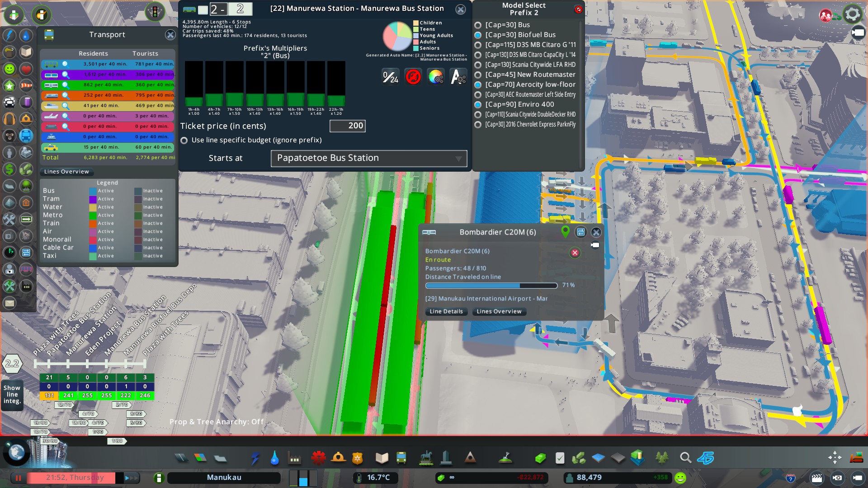Pause the game simulation
This screenshot has width=868, height=488.
click(x=19, y=478)
